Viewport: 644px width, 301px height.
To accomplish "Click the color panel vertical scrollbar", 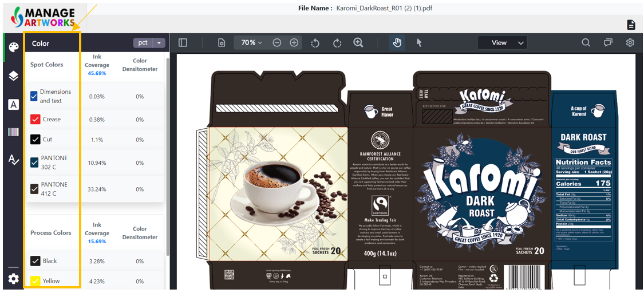I will 167,156.
